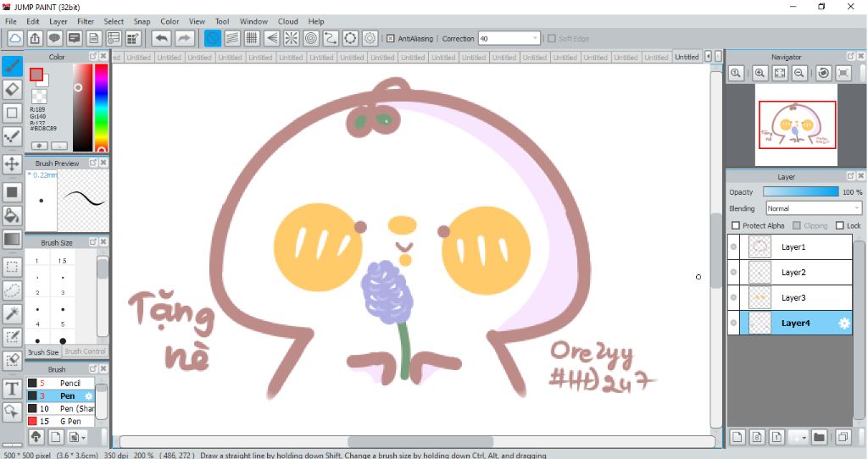Open the Snap menu

click(142, 21)
